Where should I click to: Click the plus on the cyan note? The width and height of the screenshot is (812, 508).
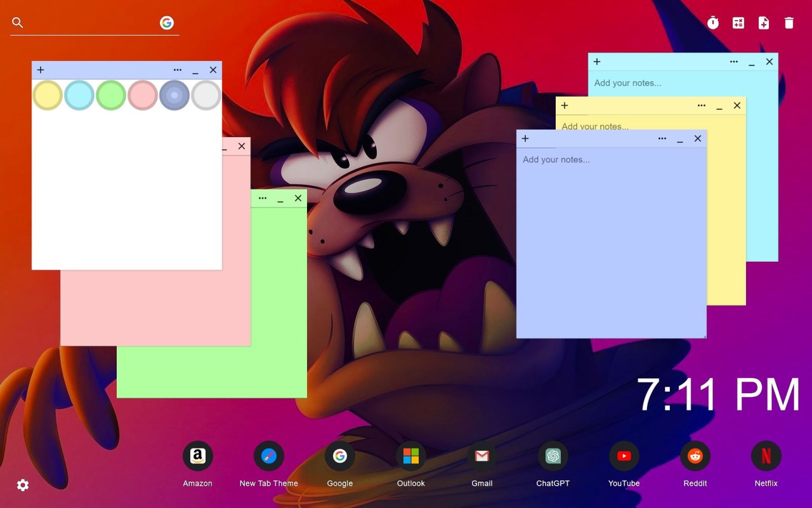pyautogui.click(x=597, y=62)
